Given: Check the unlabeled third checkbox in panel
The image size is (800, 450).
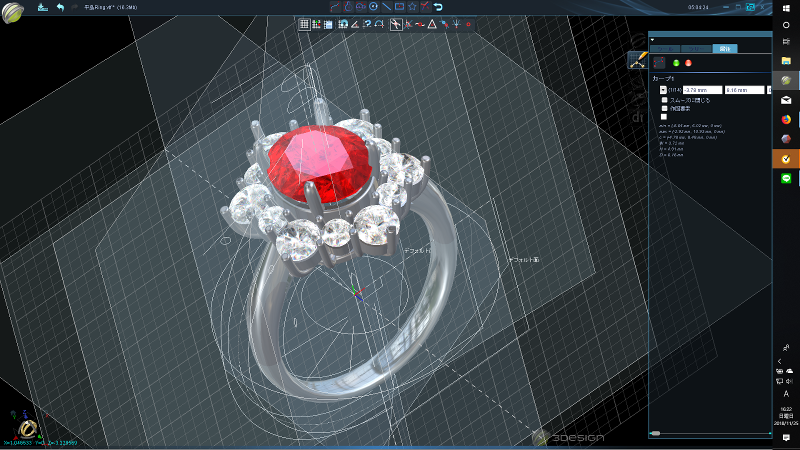Looking at the screenshot, I should [663, 117].
